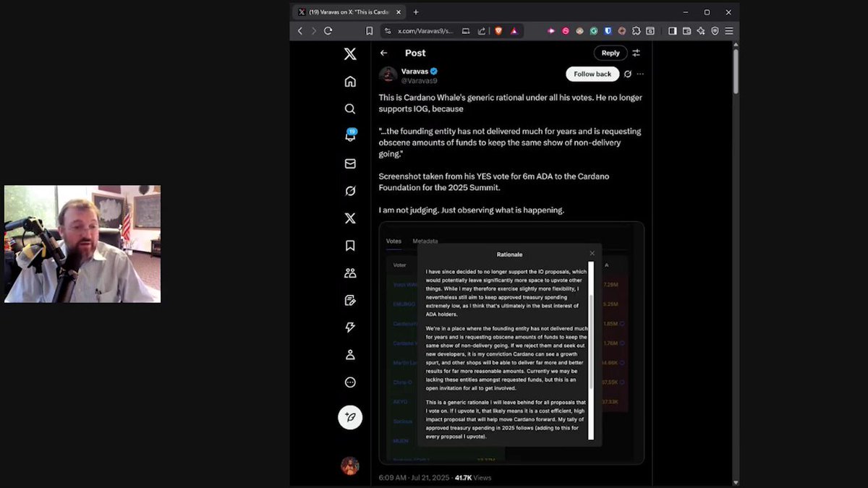
Task: Open the Extensions puzzle piece menu
Action: tap(637, 31)
